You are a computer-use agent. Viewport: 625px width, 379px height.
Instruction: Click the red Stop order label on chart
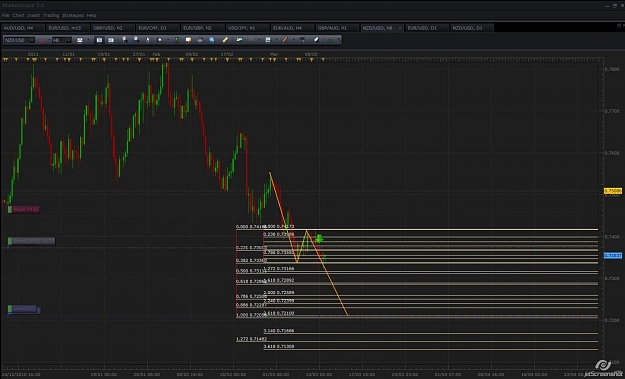tap(24, 210)
